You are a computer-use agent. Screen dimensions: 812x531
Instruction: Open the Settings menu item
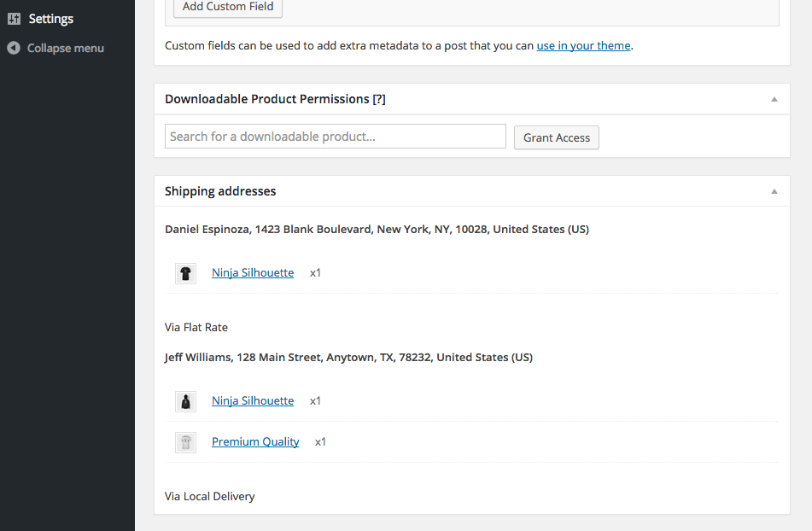coord(51,19)
